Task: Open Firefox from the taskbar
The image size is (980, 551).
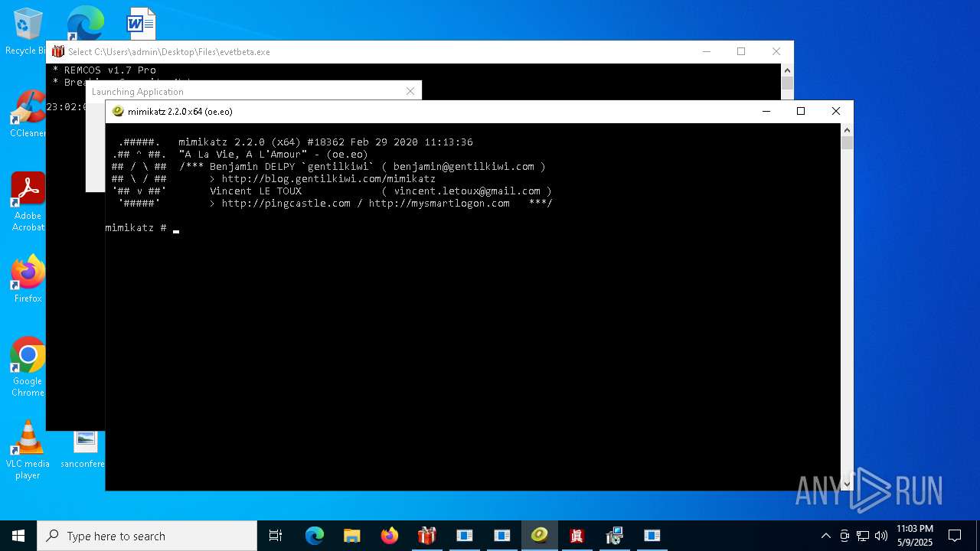Action: coord(390,536)
